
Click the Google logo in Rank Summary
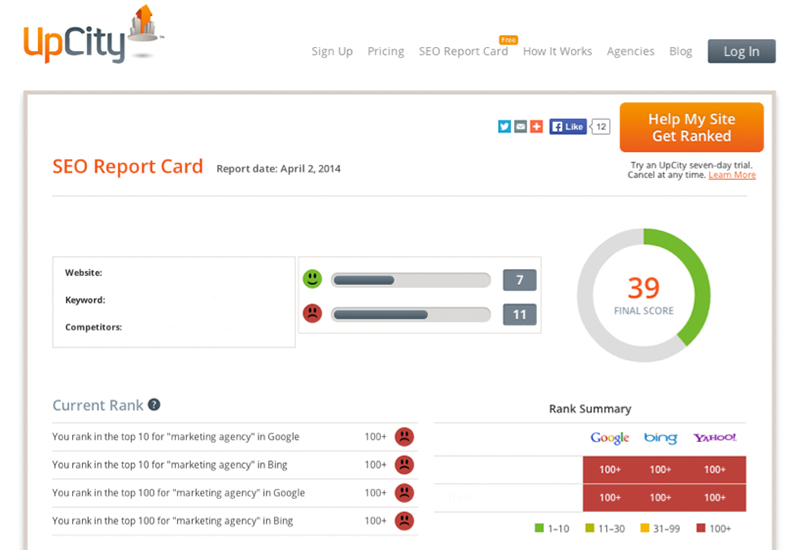pos(609,438)
